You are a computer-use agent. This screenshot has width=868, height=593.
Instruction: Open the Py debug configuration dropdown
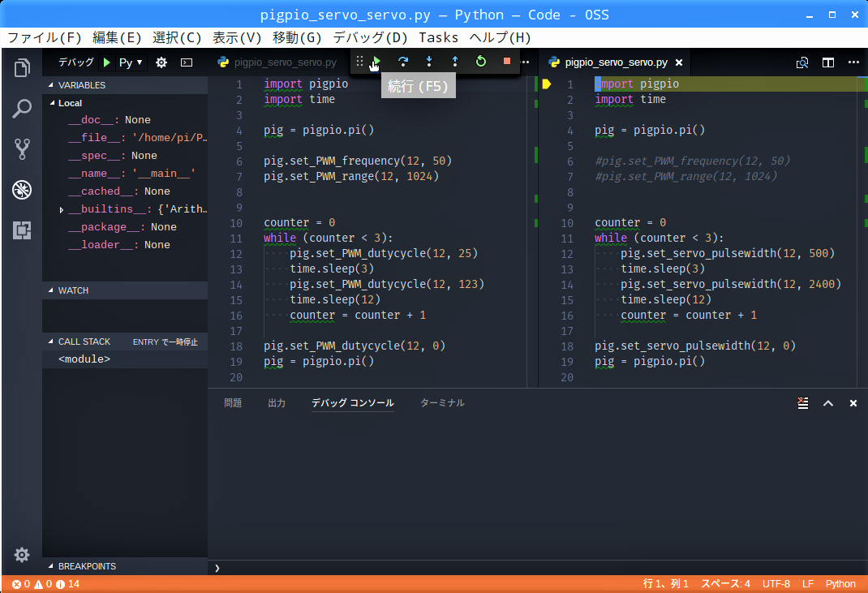coord(131,62)
